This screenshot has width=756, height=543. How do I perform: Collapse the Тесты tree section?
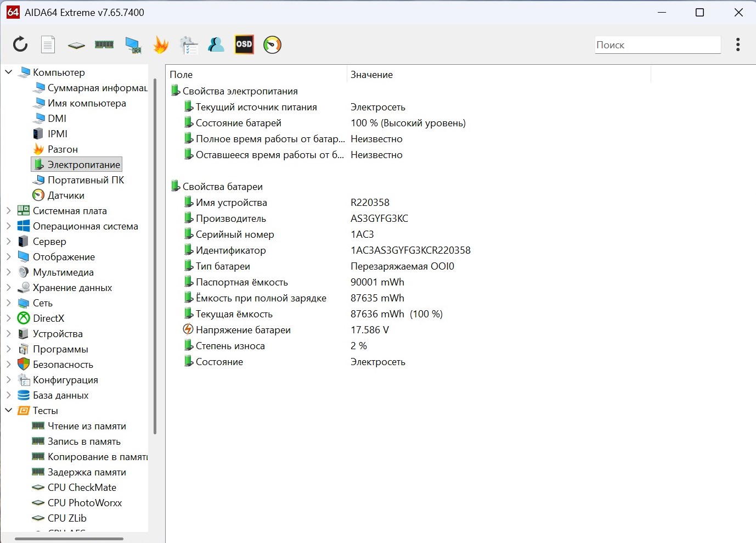click(x=9, y=410)
